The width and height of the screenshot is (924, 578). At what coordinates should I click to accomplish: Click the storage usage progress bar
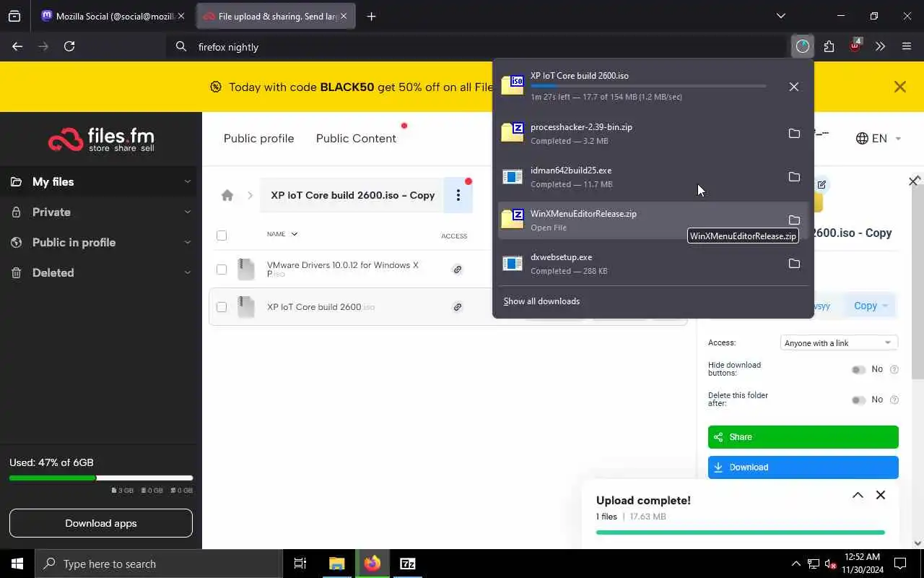101,478
